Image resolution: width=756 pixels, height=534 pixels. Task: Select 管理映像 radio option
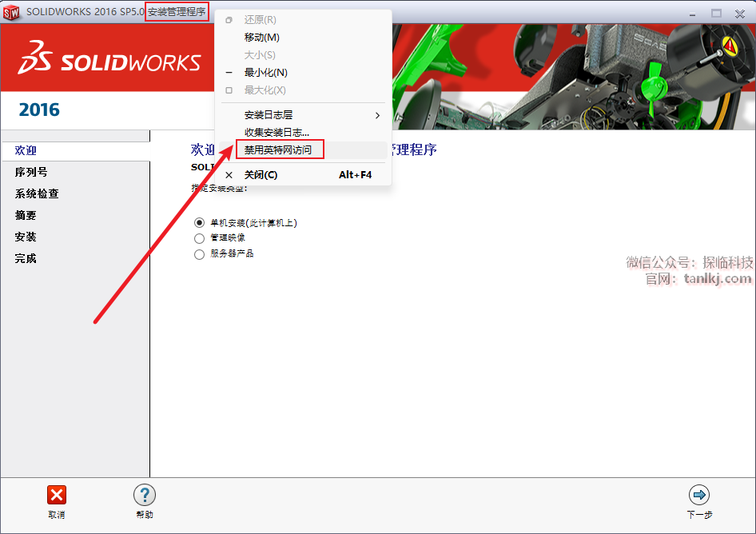199,238
